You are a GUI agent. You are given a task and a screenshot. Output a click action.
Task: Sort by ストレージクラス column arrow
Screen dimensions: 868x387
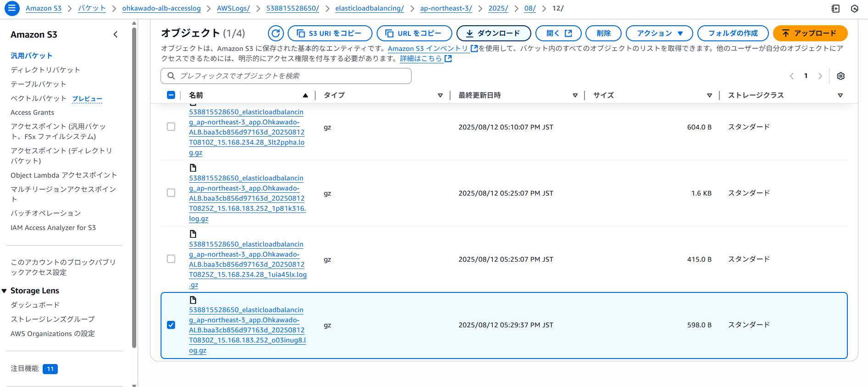coord(840,95)
